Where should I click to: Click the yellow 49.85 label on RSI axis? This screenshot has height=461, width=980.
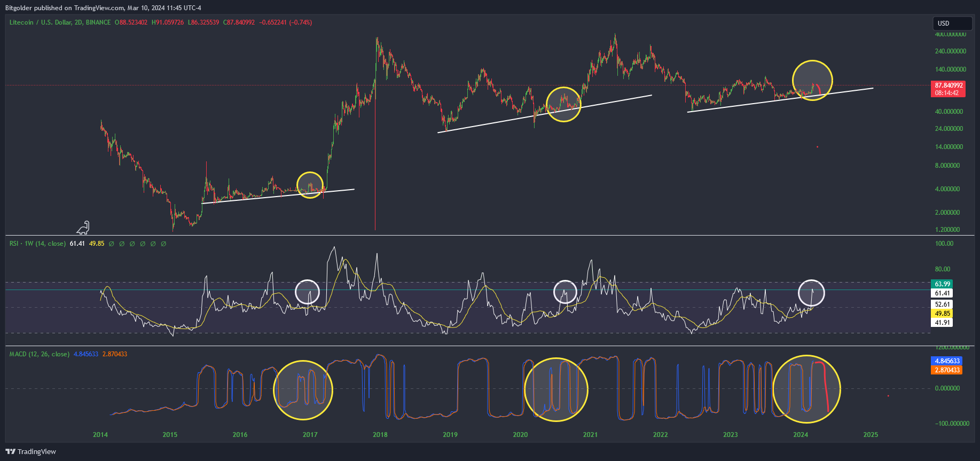[x=942, y=314]
